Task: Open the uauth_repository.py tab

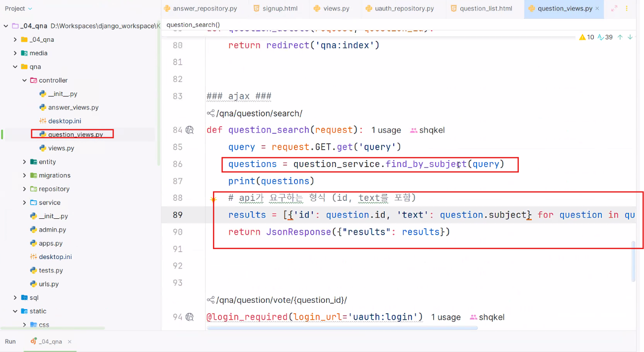Action: 400,8
